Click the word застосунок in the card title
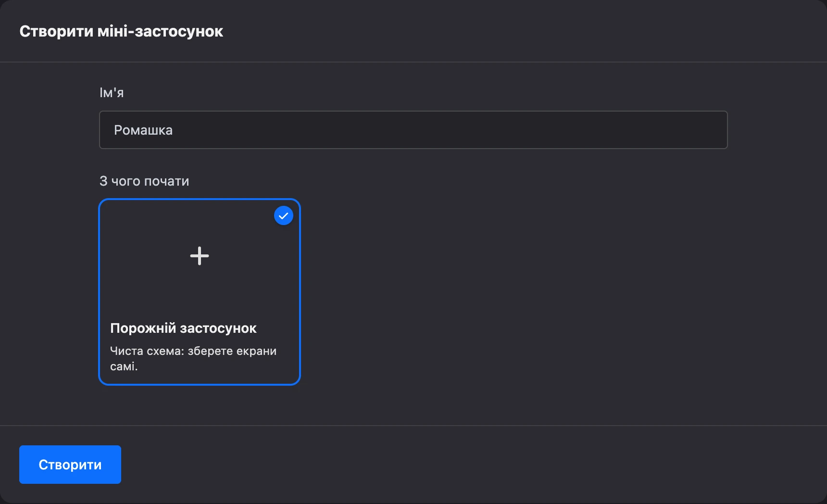The width and height of the screenshot is (827, 504). pos(218,328)
